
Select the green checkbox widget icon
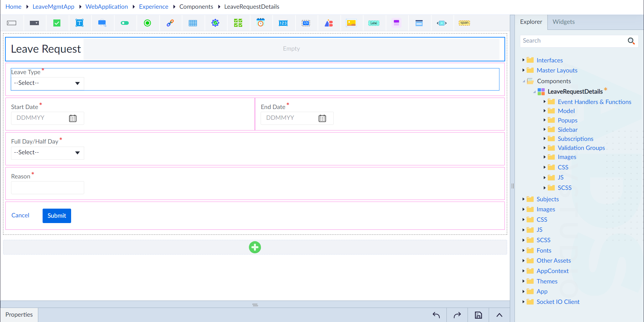click(57, 23)
